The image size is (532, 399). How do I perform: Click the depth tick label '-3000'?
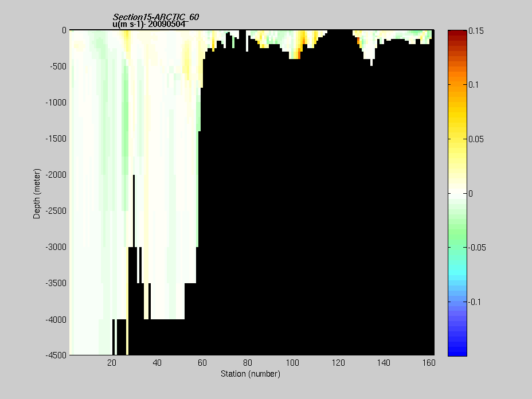click(x=56, y=247)
